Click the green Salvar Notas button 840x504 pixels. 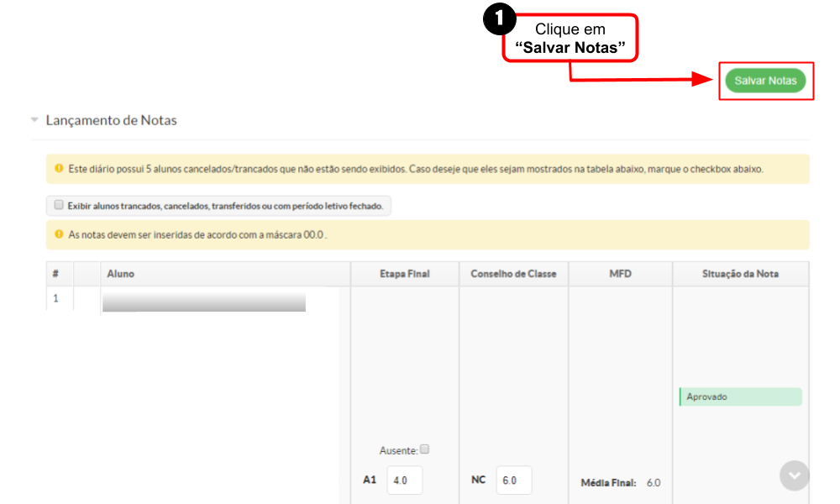pyautogui.click(x=765, y=81)
